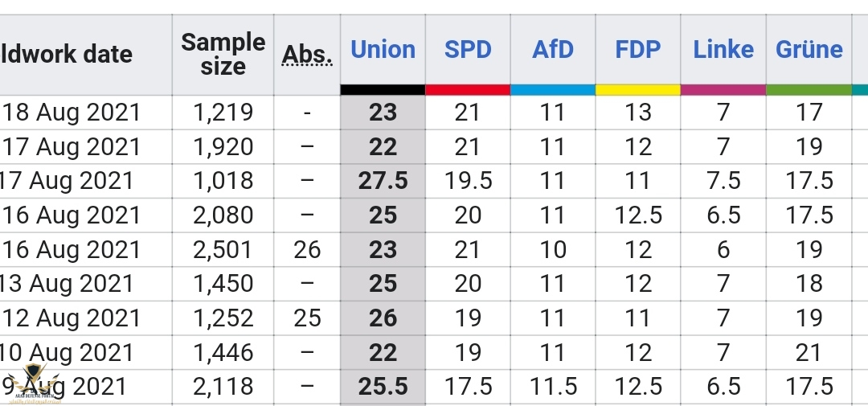Open the Grüne party link
The width and height of the screenshot is (868, 406).
(x=809, y=49)
